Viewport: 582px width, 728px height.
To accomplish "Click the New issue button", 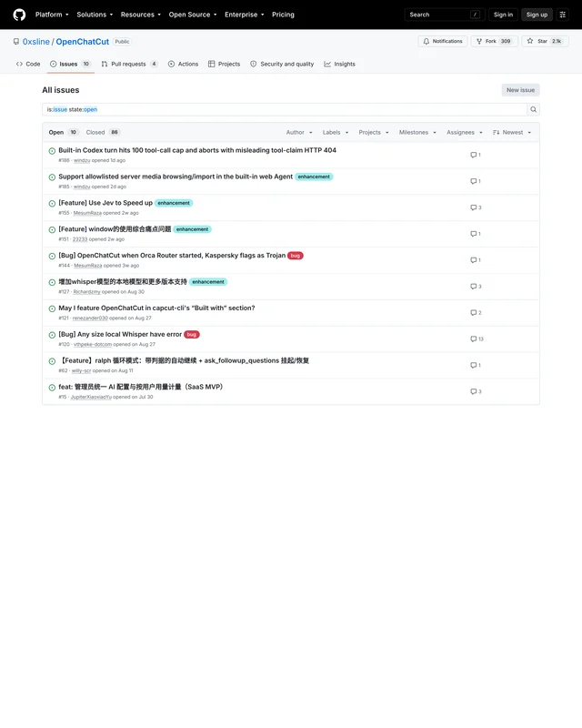I will pos(520,90).
